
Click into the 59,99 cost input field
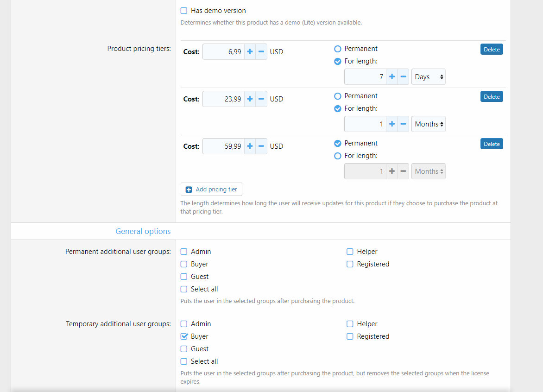coord(224,146)
